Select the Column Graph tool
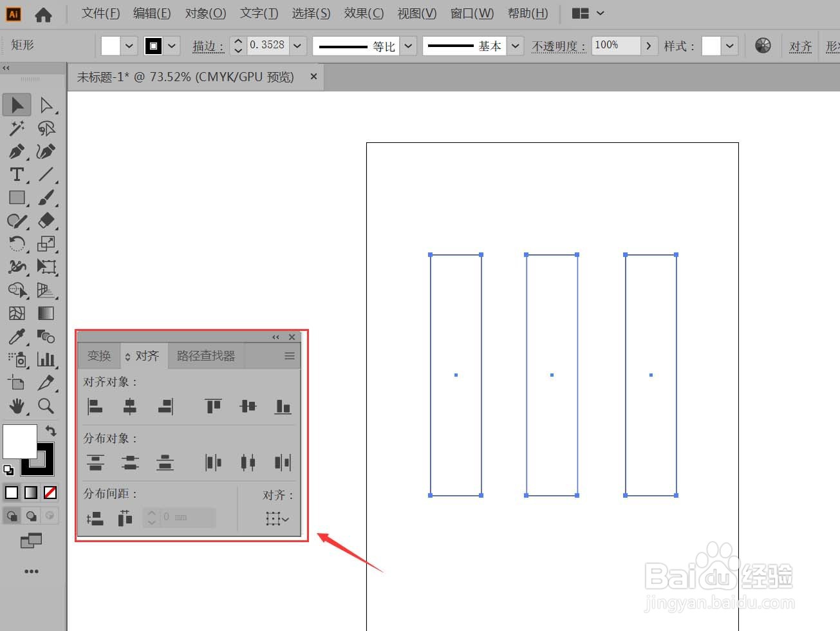The image size is (840, 631). tap(46, 359)
